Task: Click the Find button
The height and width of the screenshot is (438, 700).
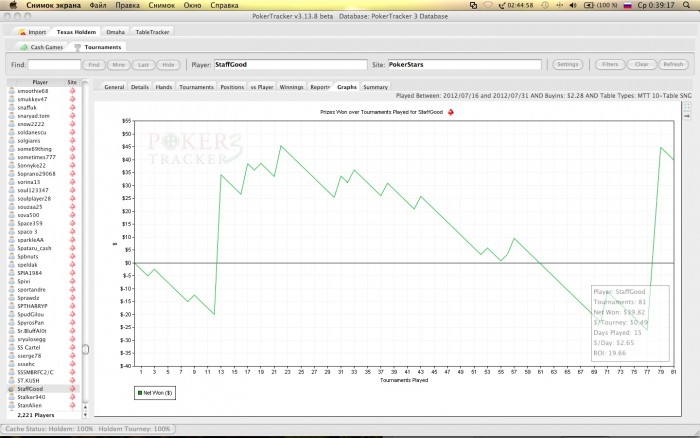Action: (94, 65)
